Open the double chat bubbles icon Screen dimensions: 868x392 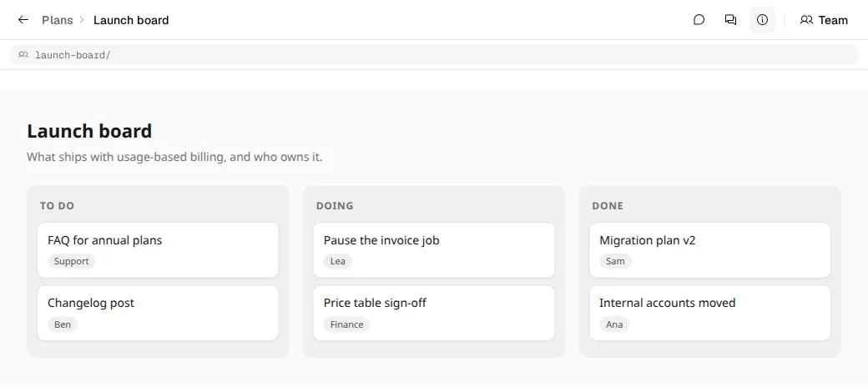731,20
